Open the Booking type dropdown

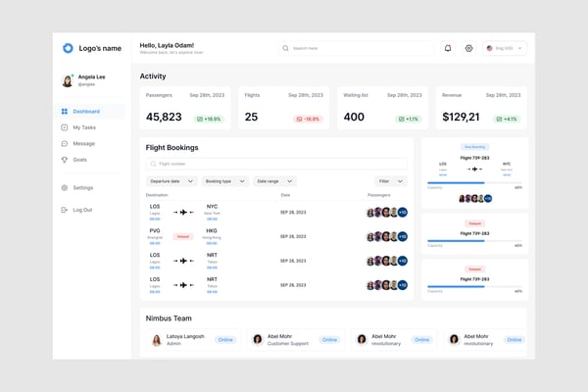coord(225,181)
